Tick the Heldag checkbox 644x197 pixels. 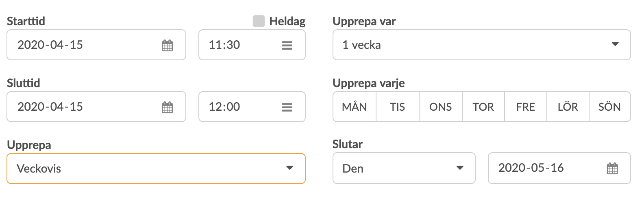pos(259,21)
